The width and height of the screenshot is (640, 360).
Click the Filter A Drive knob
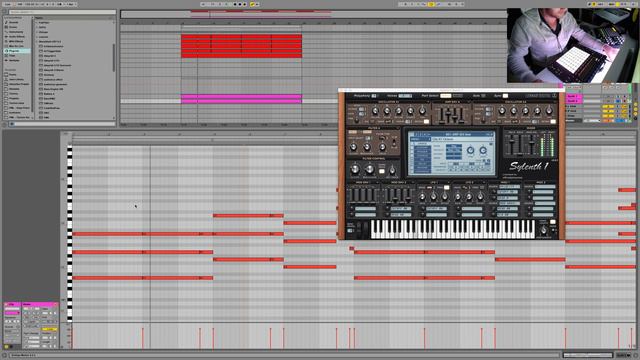(x=382, y=147)
